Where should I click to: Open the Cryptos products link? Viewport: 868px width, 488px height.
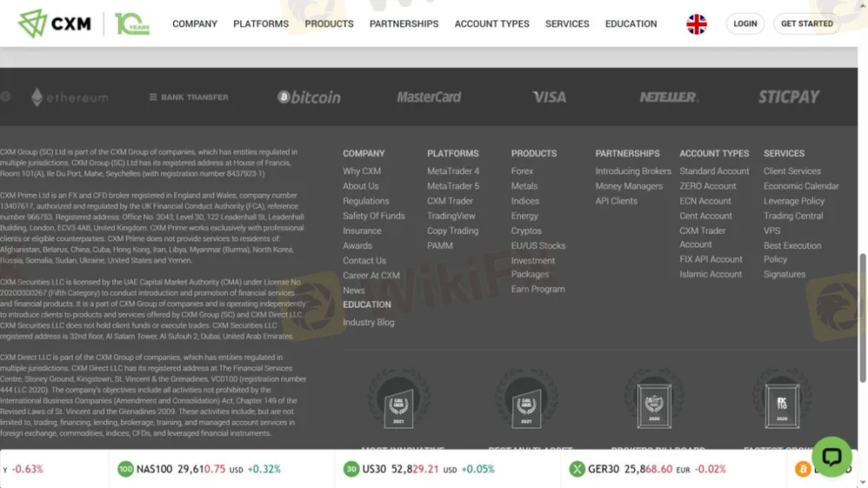tap(526, 231)
